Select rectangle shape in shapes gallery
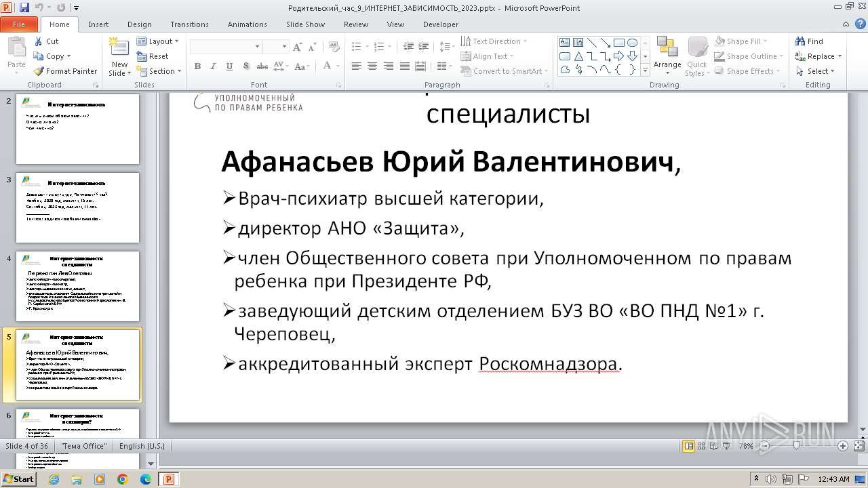 [x=618, y=43]
